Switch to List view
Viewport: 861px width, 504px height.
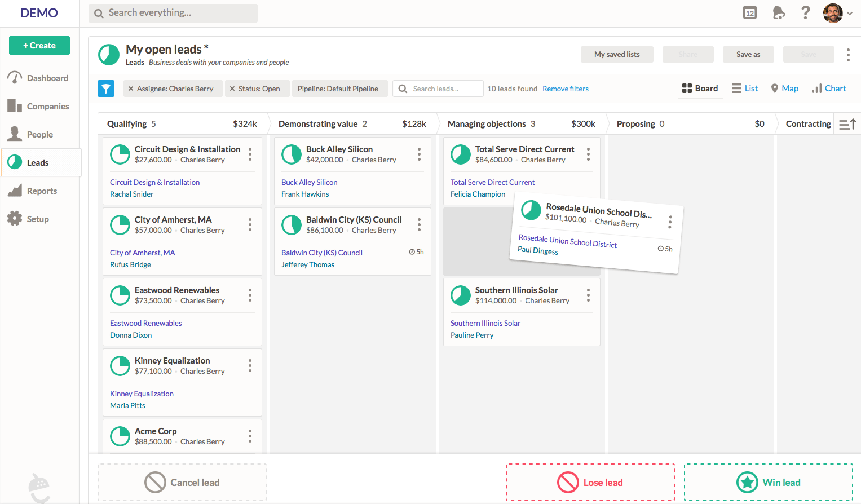[x=745, y=89]
